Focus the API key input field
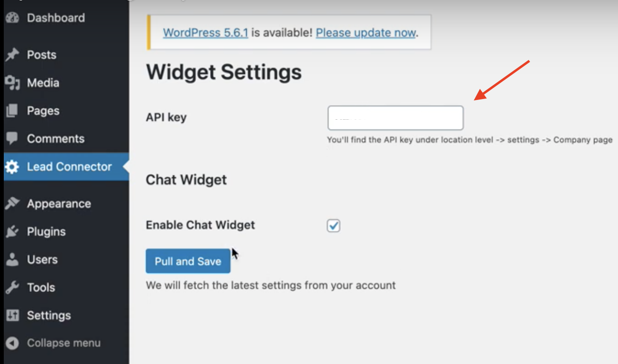 pyautogui.click(x=395, y=118)
